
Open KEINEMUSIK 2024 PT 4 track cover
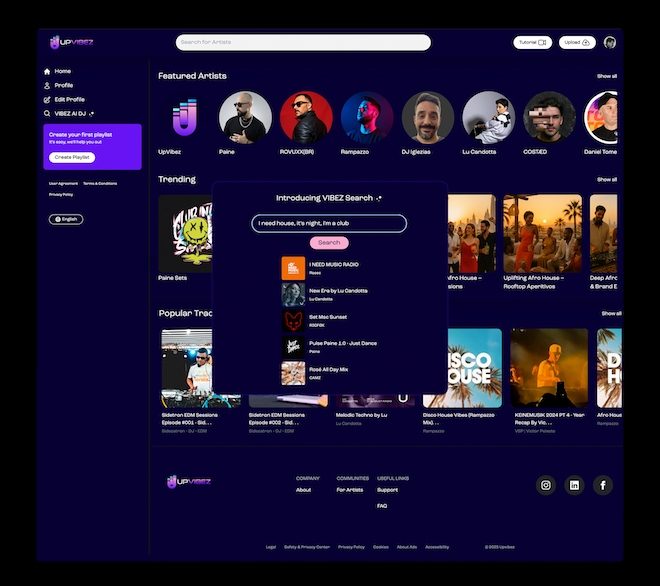tap(549, 368)
